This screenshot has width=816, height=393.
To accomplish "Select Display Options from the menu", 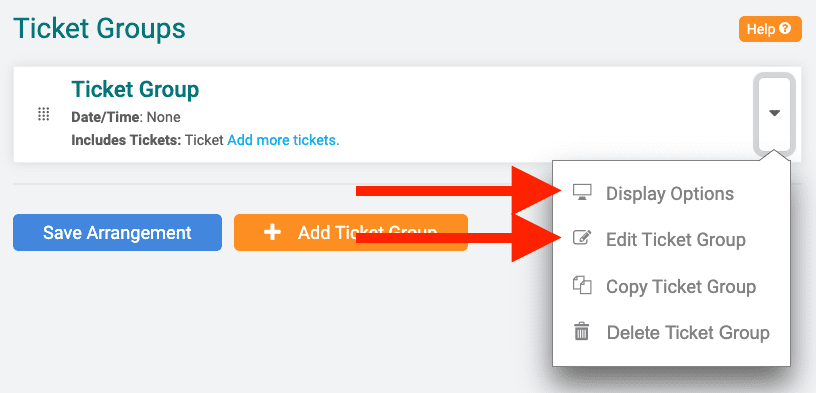I will pyautogui.click(x=671, y=194).
